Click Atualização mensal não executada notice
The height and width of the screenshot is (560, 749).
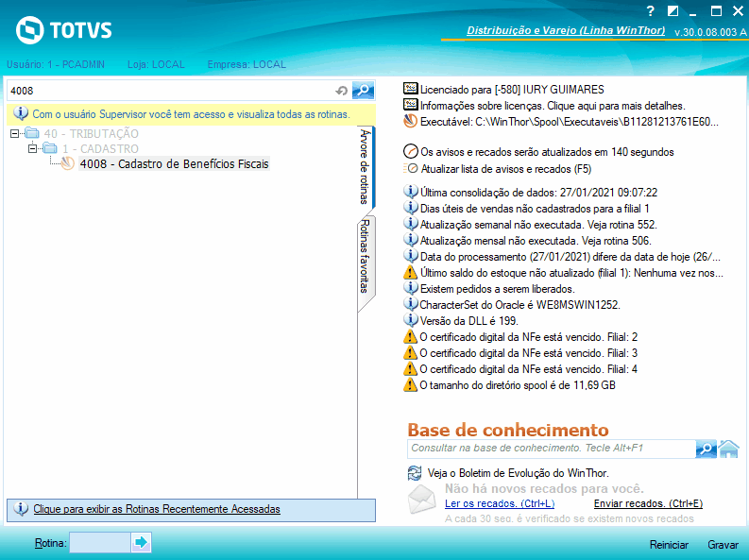pyautogui.click(x=536, y=241)
